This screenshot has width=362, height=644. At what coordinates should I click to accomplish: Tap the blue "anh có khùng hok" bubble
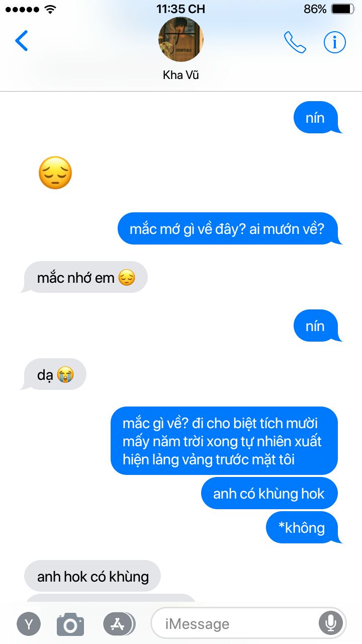269,493
